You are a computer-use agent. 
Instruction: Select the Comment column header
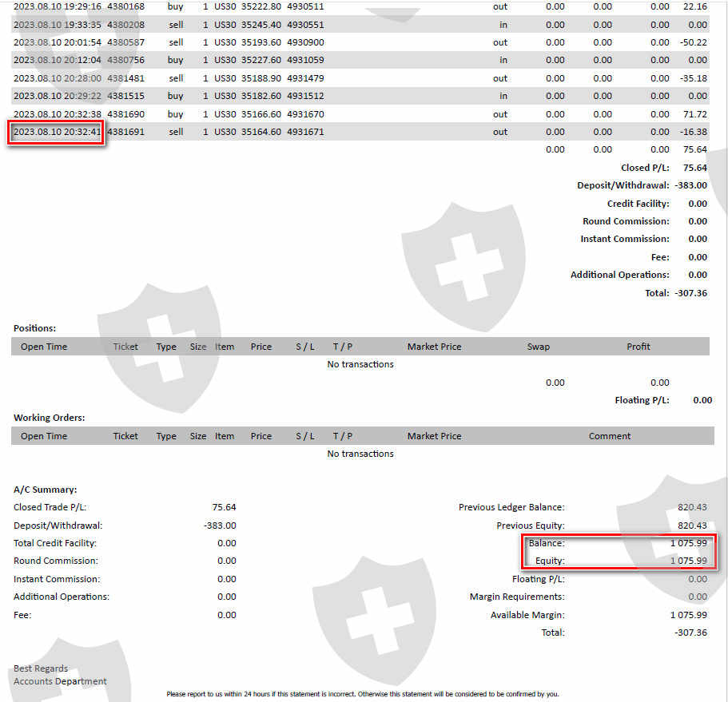(x=610, y=436)
